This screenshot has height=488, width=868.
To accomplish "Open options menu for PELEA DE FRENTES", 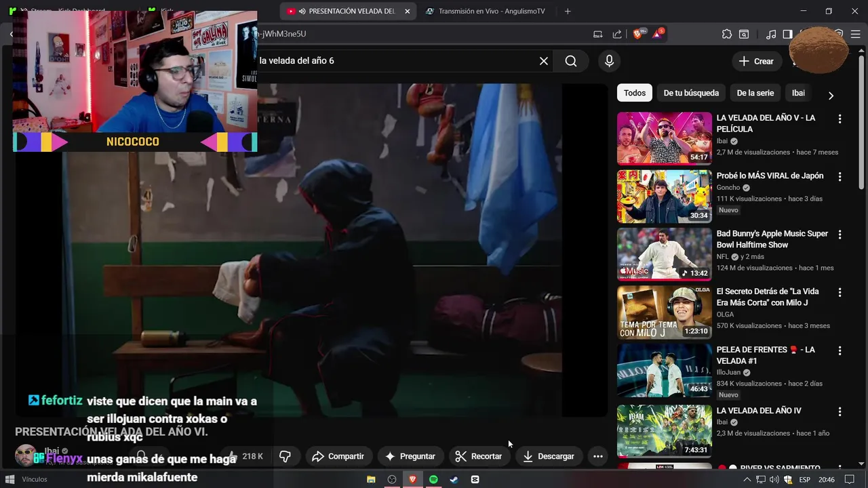I will (840, 350).
